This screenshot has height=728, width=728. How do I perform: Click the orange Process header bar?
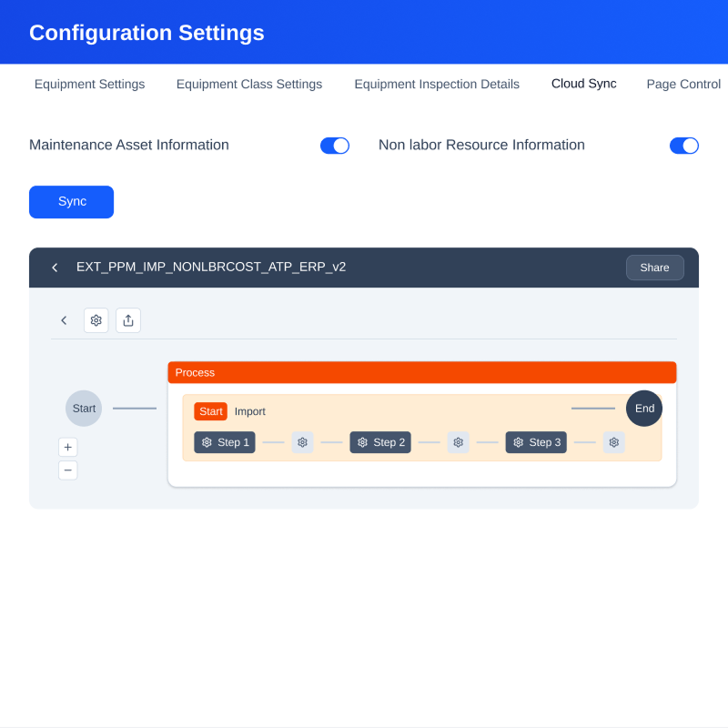[x=422, y=372]
